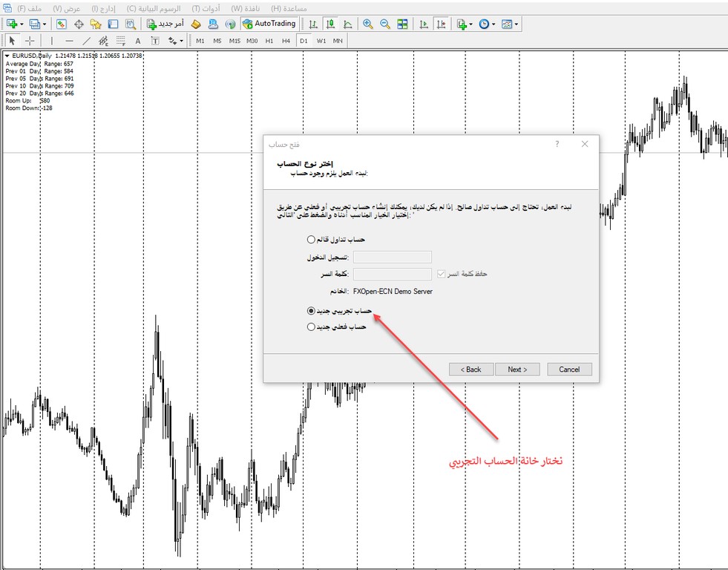
Task: Select the horizontal line drawing tool
Action: tap(68, 42)
